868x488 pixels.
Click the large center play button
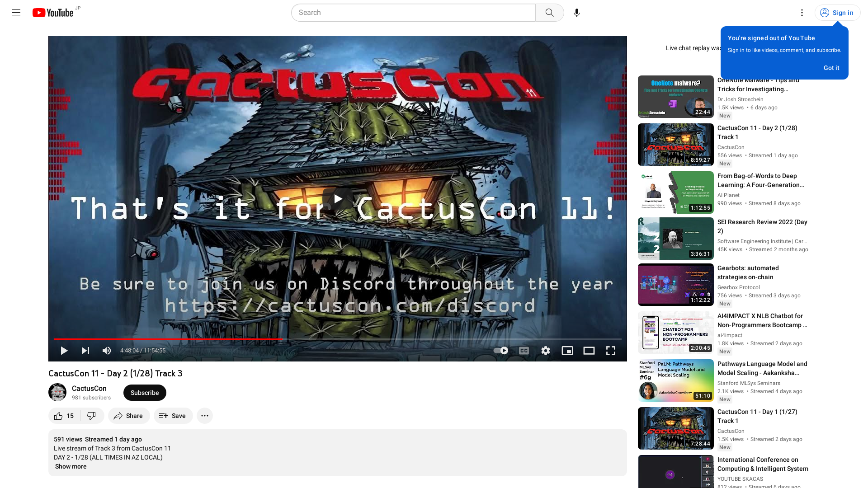tap(338, 199)
